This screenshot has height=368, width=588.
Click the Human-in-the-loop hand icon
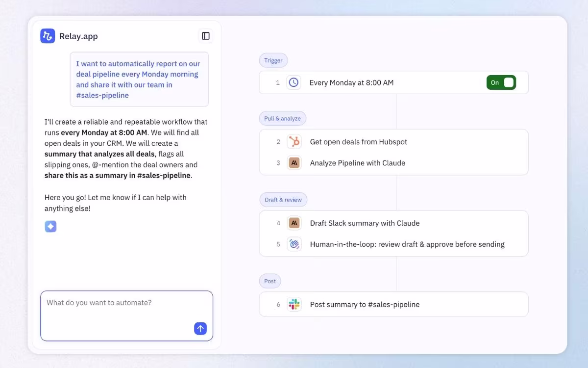[294, 244]
